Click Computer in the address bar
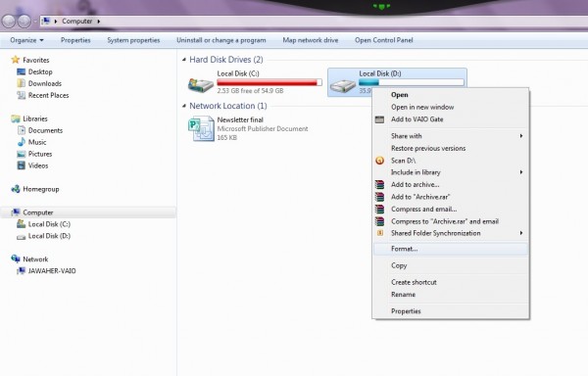588x376 pixels. pos(76,22)
